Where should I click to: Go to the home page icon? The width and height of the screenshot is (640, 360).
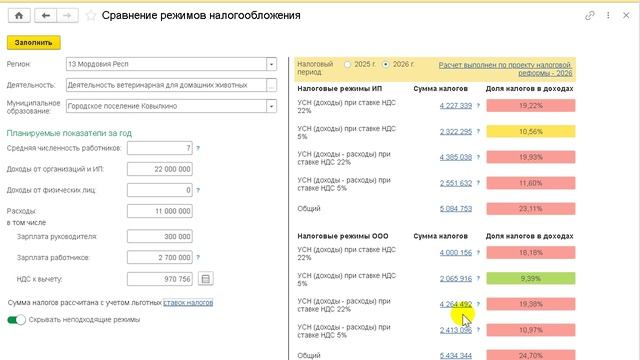(19, 16)
